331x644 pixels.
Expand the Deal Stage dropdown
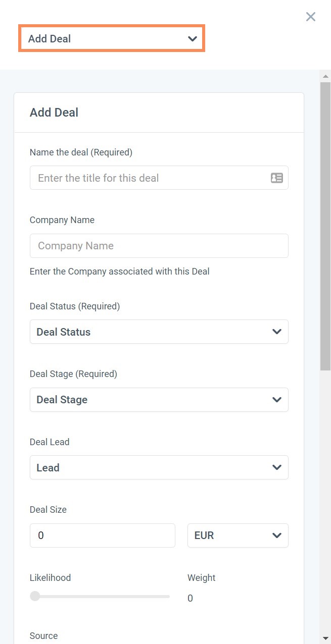click(x=159, y=400)
